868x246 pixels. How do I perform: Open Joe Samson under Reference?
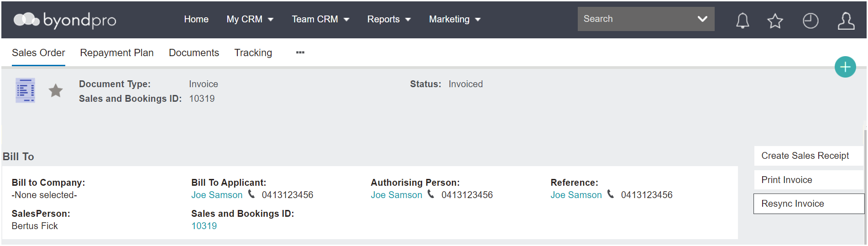click(576, 195)
